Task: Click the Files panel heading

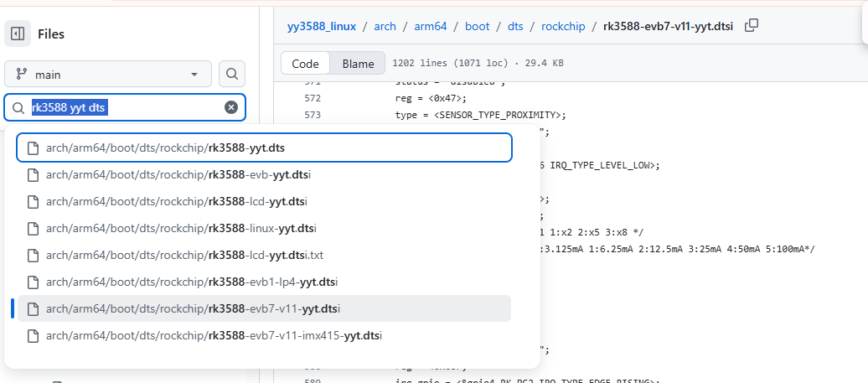Action: pos(51,34)
